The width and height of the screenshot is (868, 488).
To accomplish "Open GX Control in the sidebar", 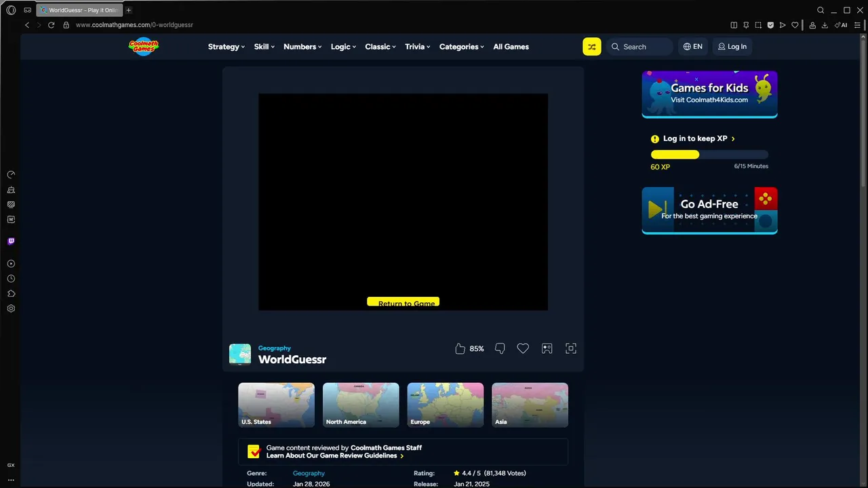I will click(x=11, y=175).
